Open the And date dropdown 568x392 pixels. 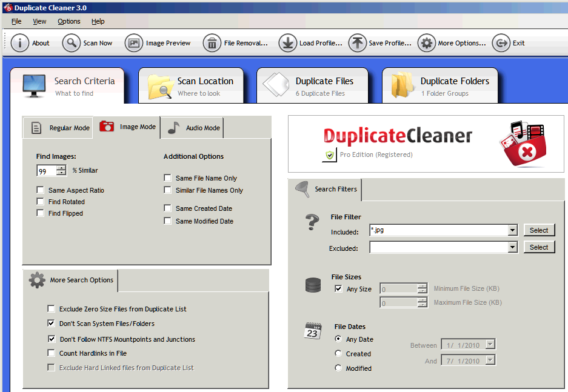490,360
